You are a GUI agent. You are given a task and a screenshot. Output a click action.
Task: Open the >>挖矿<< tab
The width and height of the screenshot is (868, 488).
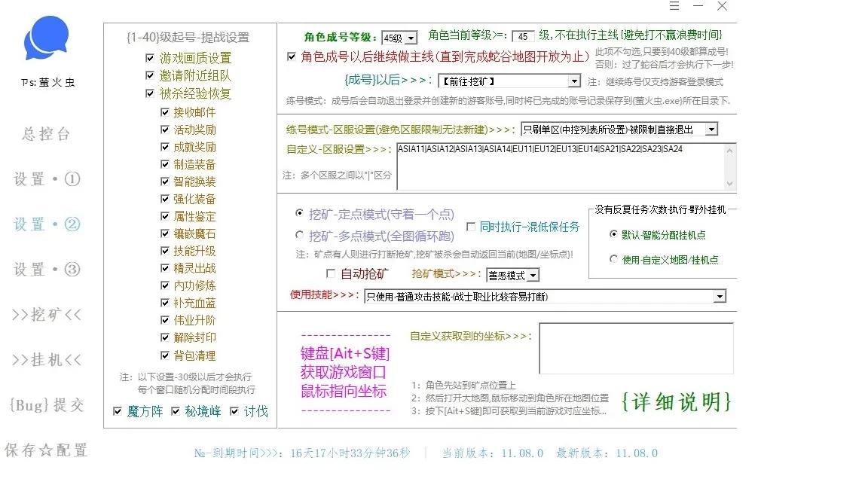(x=47, y=315)
